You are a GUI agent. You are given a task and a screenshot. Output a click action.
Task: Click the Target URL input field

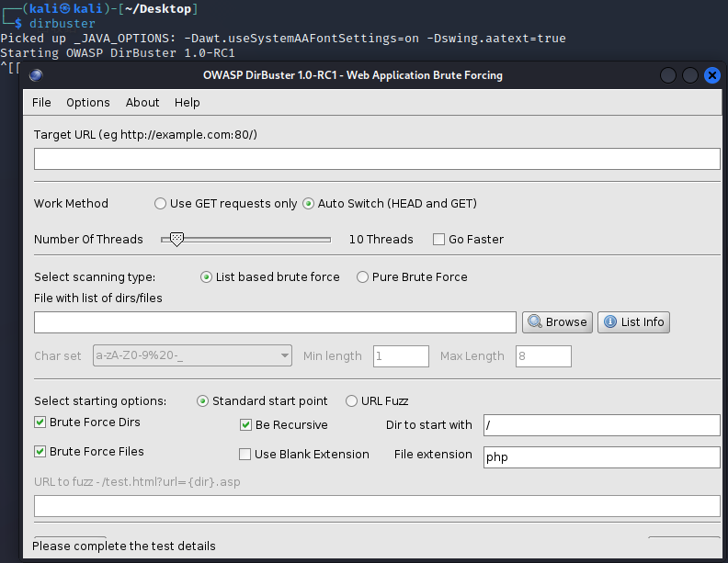377,160
